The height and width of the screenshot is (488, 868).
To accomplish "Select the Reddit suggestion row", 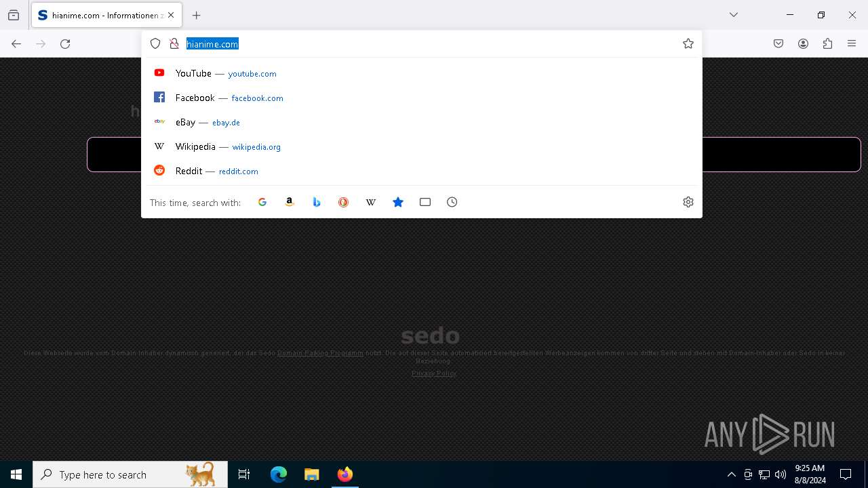I will (x=422, y=171).
